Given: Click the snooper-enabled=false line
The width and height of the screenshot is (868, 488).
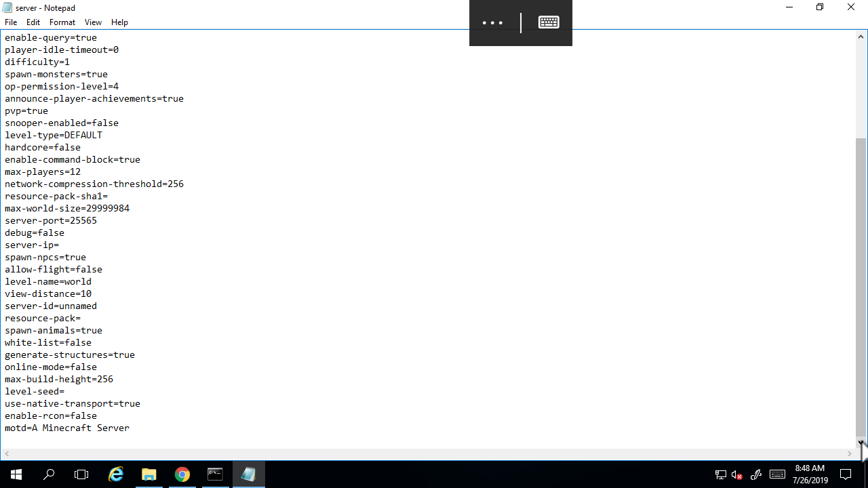Looking at the screenshot, I should (62, 123).
